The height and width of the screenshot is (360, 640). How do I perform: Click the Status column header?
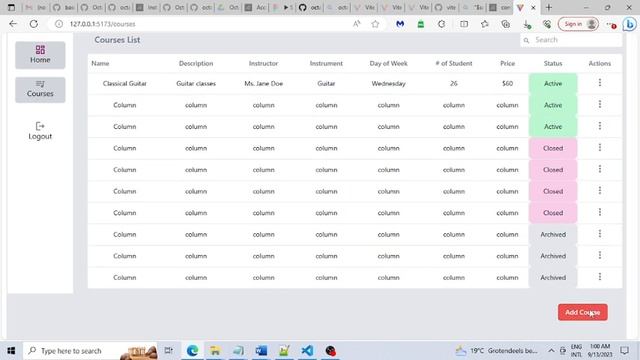553,64
